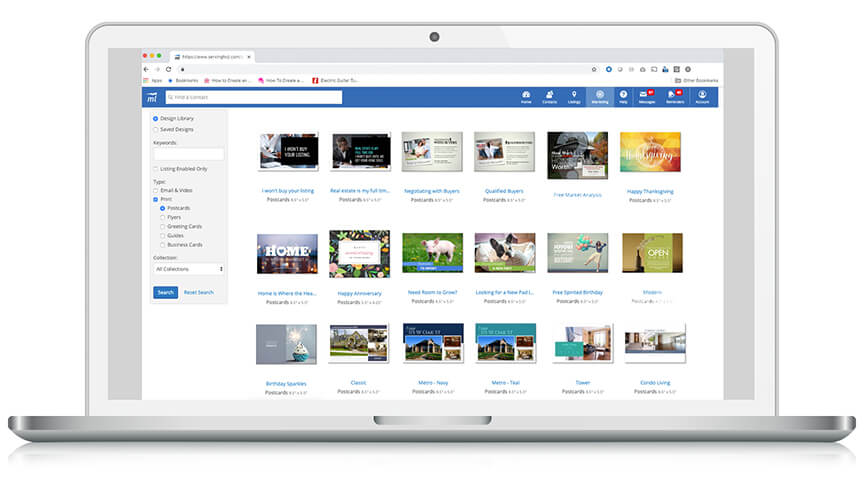
Task: Click the Free Spirited Birthday title link
Action: [x=577, y=292]
